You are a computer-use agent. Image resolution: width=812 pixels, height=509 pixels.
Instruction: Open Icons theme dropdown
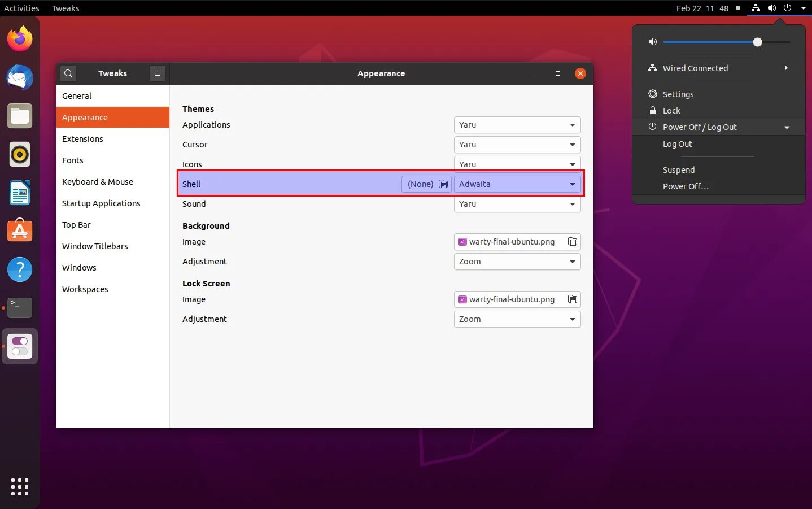click(517, 164)
